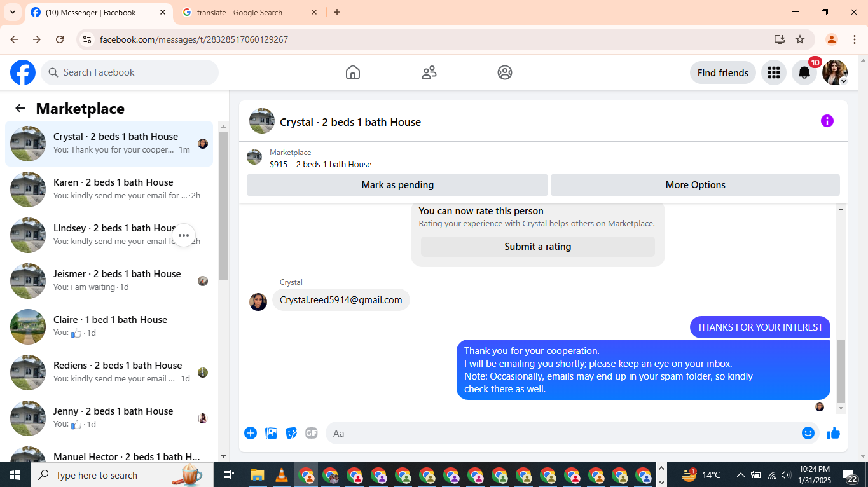Open a new browser tab
The height and width of the screenshot is (487, 868).
[x=337, y=12]
